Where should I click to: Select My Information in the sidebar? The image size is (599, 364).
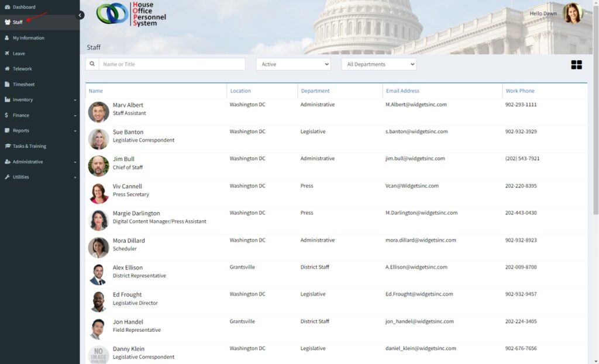click(x=28, y=38)
